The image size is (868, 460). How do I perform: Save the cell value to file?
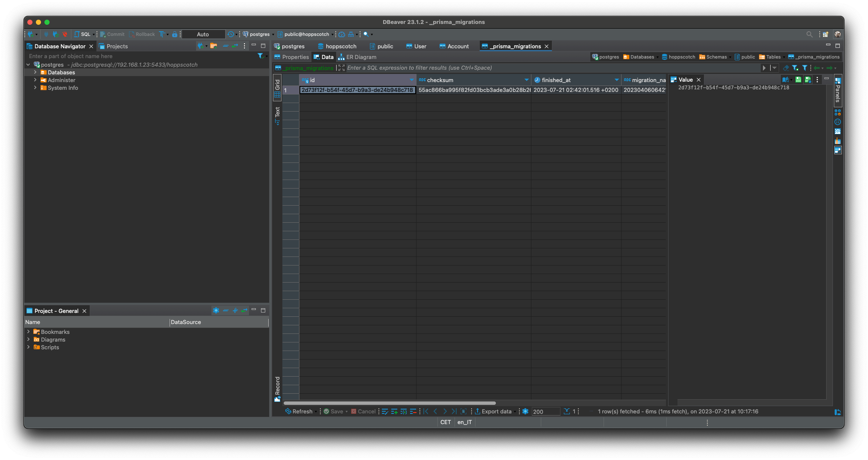798,80
